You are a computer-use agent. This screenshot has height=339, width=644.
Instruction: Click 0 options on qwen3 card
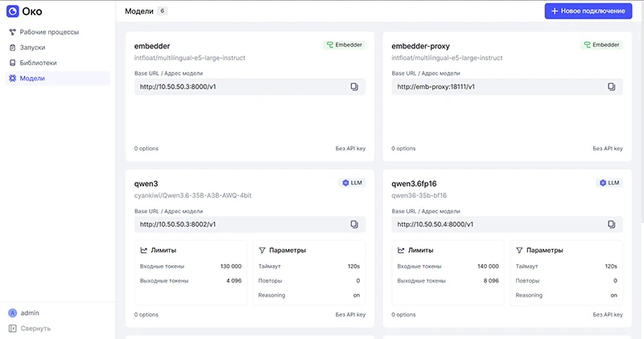click(147, 315)
